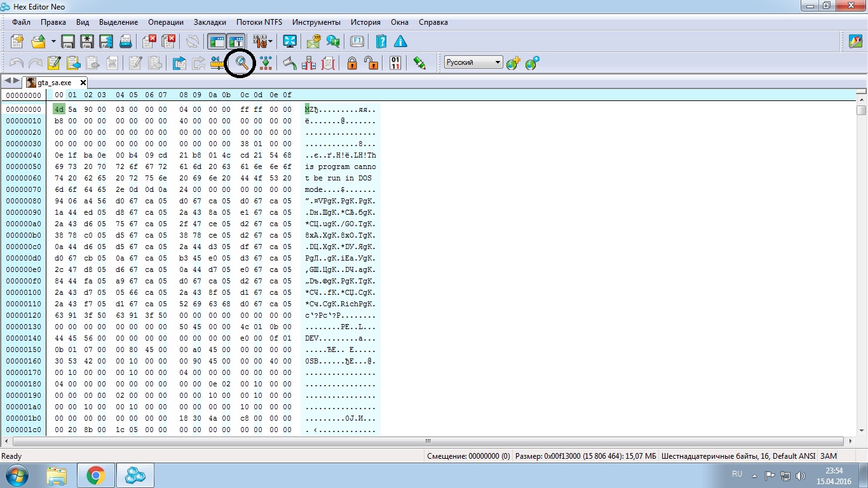Image resolution: width=868 pixels, height=488 pixels.
Task: Click the blue info triangle icon
Action: click(400, 42)
